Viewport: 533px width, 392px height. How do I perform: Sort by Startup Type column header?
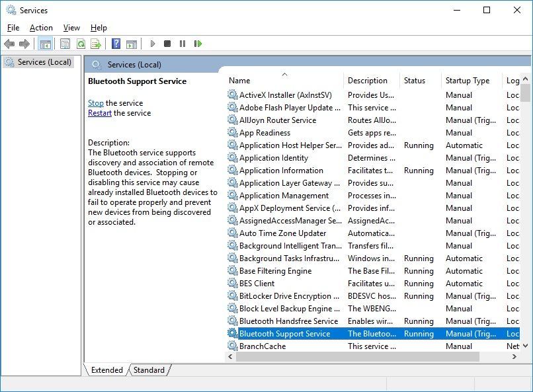coord(467,81)
